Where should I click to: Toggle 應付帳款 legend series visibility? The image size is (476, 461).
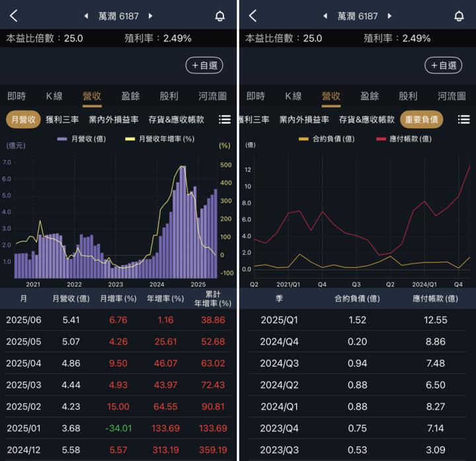coord(403,139)
